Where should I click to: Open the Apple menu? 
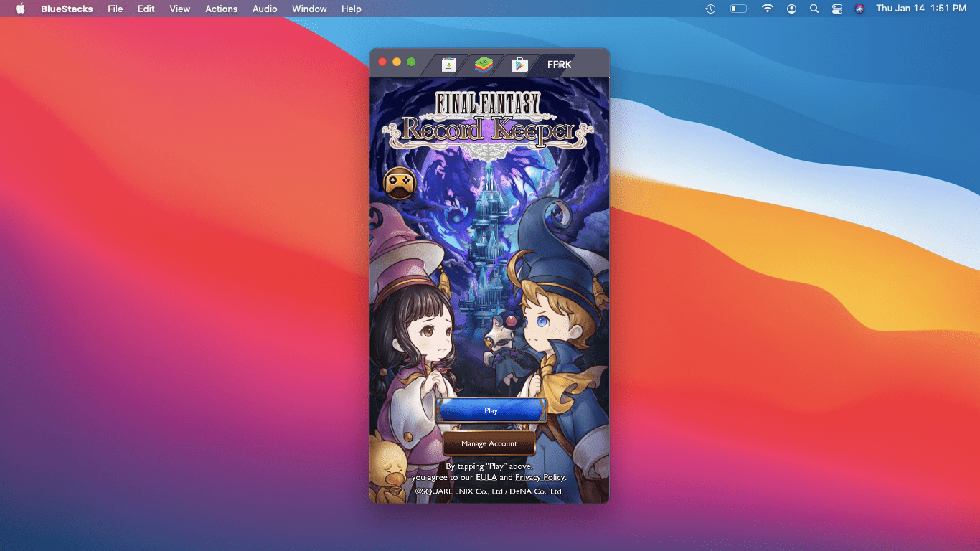point(20,9)
